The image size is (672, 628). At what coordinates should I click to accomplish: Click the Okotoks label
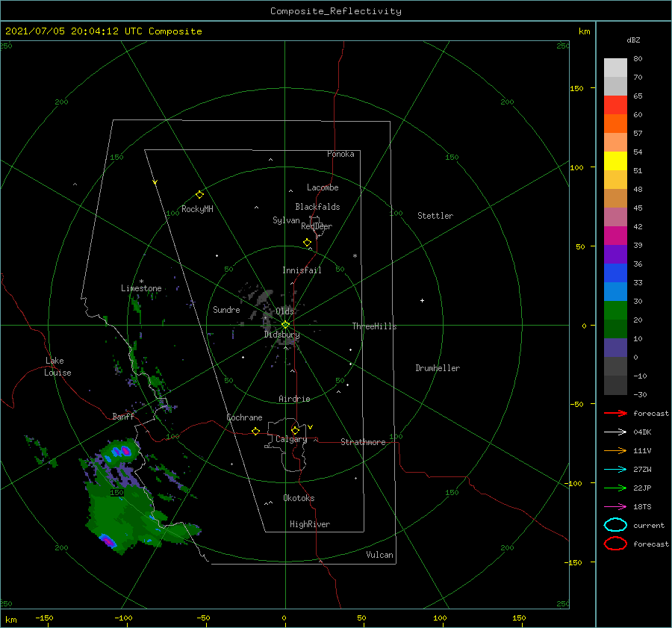click(x=299, y=498)
